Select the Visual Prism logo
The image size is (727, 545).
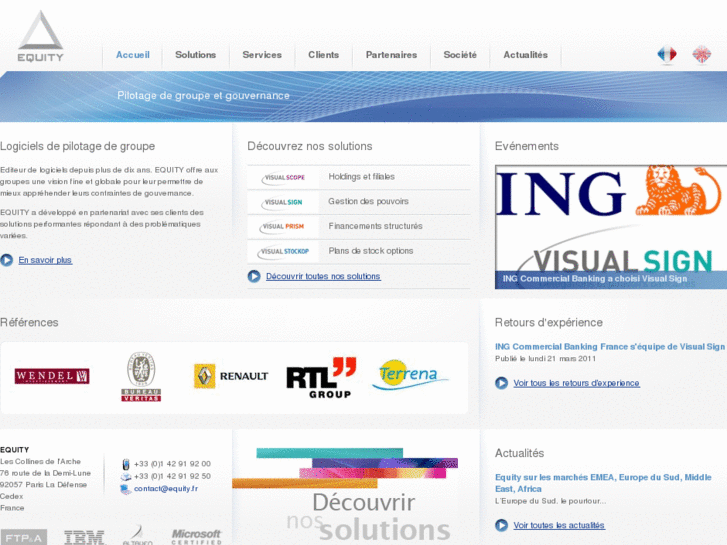tap(282, 226)
